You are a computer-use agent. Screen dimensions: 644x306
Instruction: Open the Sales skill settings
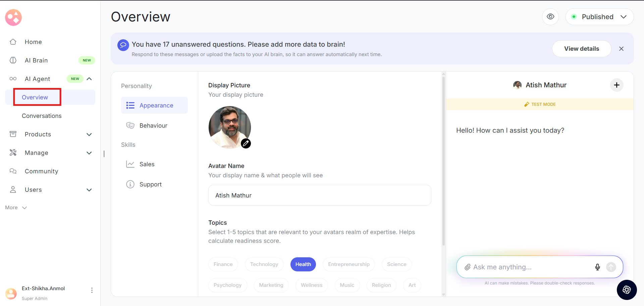coord(147,164)
